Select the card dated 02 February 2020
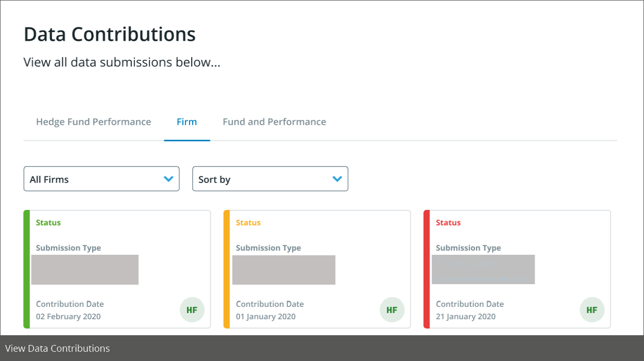This screenshot has width=644, height=361. [117, 269]
